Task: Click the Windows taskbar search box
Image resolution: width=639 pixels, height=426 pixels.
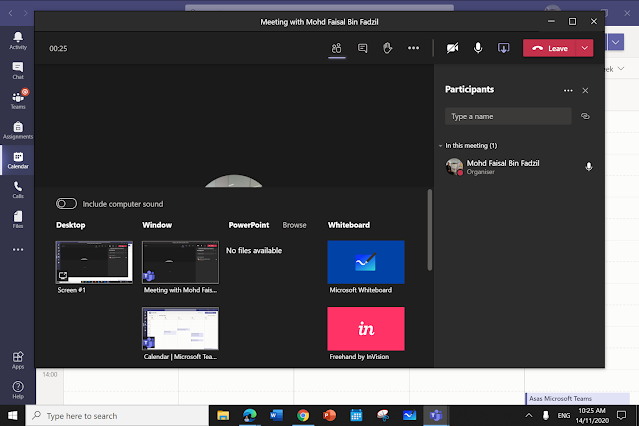Action: [x=117, y=415]
